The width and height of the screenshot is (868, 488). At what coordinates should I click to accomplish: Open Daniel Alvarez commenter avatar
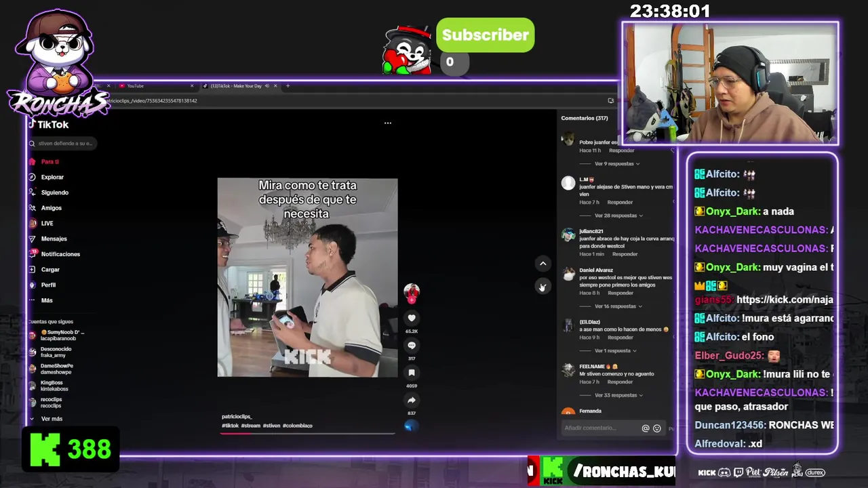[568, 274]
